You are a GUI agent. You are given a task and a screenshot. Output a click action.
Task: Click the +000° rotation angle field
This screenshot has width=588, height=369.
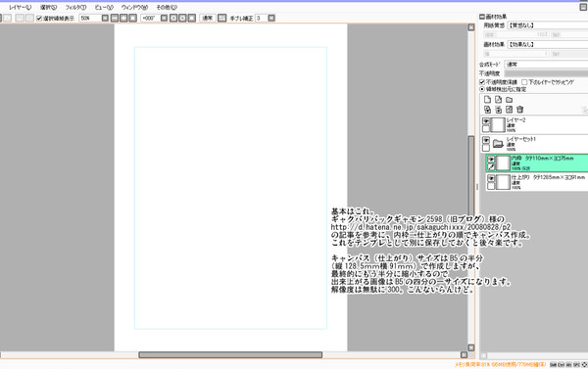pyautogui.click(x=150, y=18)
